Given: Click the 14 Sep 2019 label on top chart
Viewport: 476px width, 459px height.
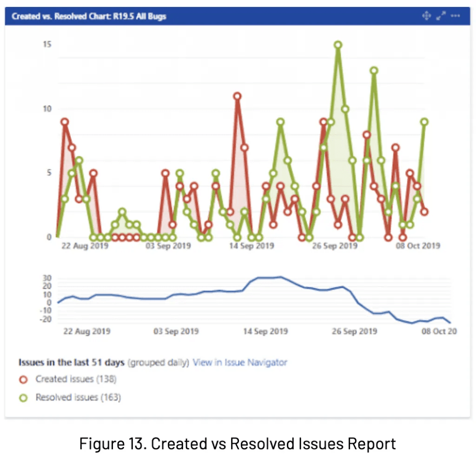Looking at the screenshot, I should click(251, 246).
